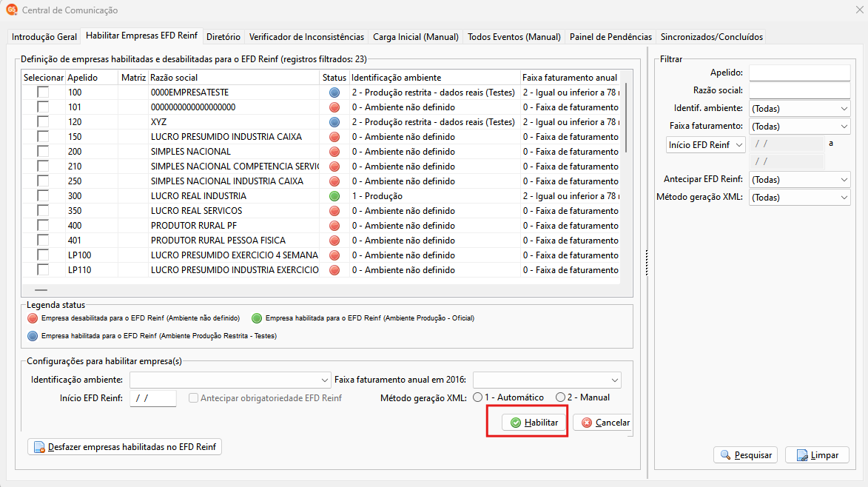This screenshot has width=868, height=487.
Task: Open the Identif. ambiente filter dropdown
Action: click(799, 109)
